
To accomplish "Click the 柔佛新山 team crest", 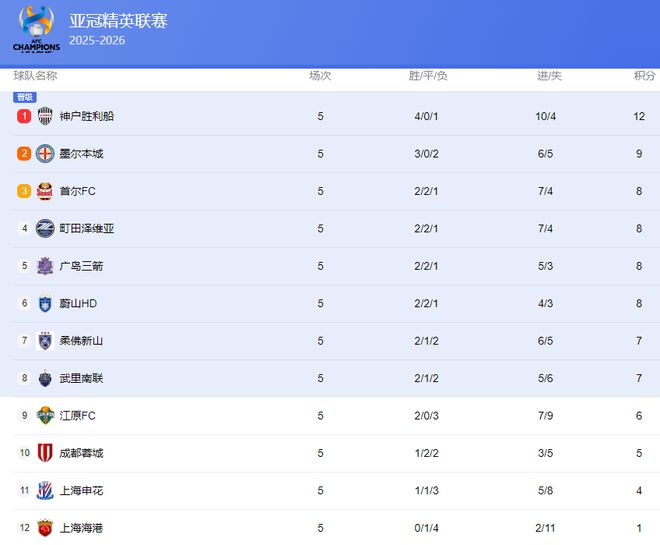I will click(x=45, y=341).
